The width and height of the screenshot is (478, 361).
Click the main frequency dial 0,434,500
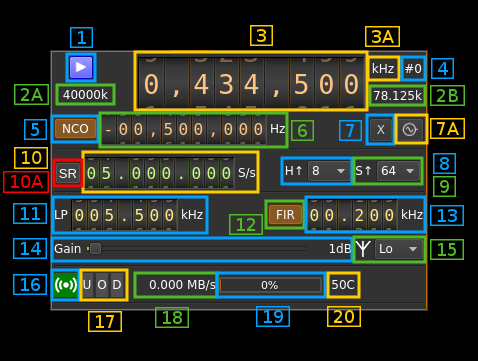[251, 83]
